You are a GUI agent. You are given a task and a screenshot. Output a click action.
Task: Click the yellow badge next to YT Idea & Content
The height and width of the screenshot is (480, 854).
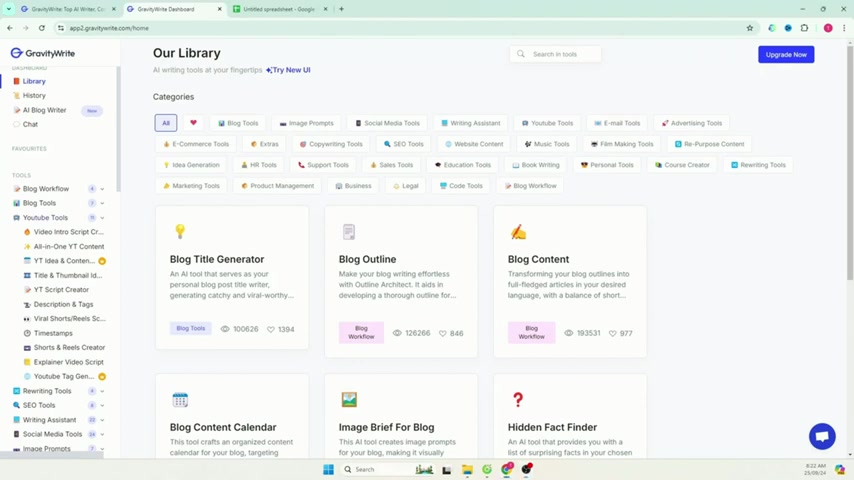tap(102, 261)
